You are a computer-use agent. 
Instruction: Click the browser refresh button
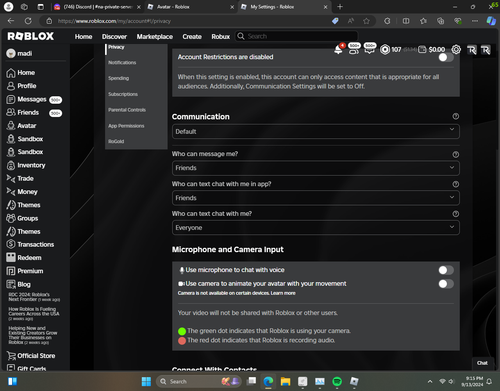pos(28,21)
